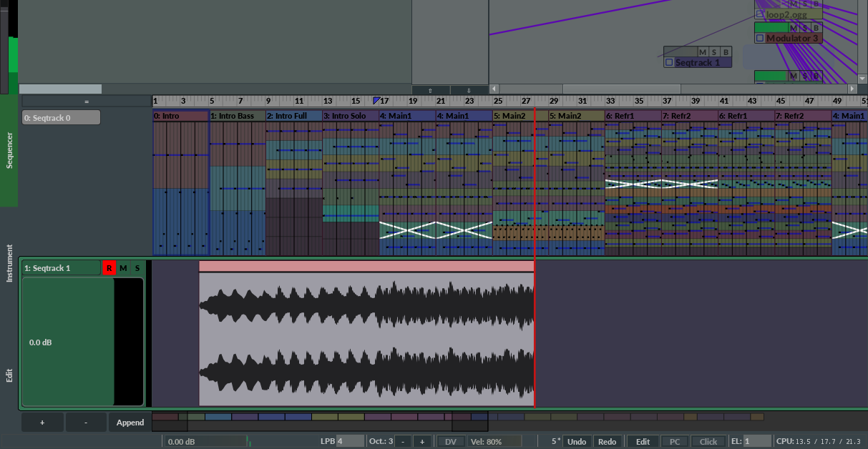
Task: Click the LPB input field
Action: click(350, 442)
